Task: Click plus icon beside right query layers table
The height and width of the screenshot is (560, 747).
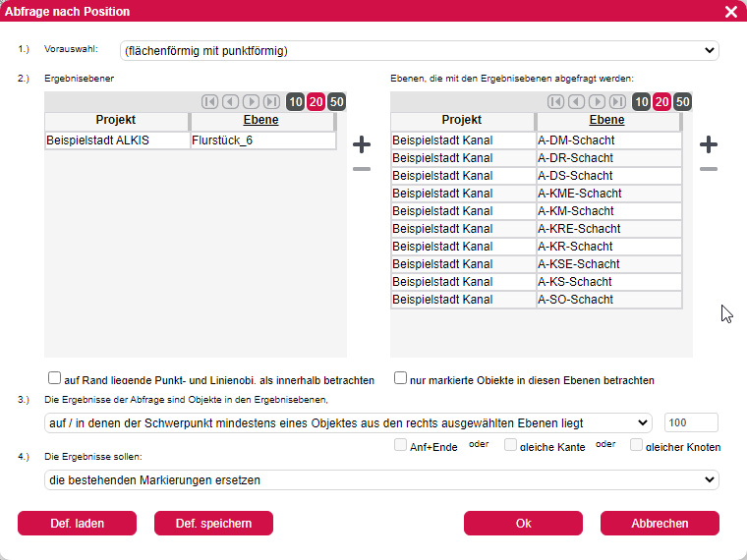Action: pos(708,145)
